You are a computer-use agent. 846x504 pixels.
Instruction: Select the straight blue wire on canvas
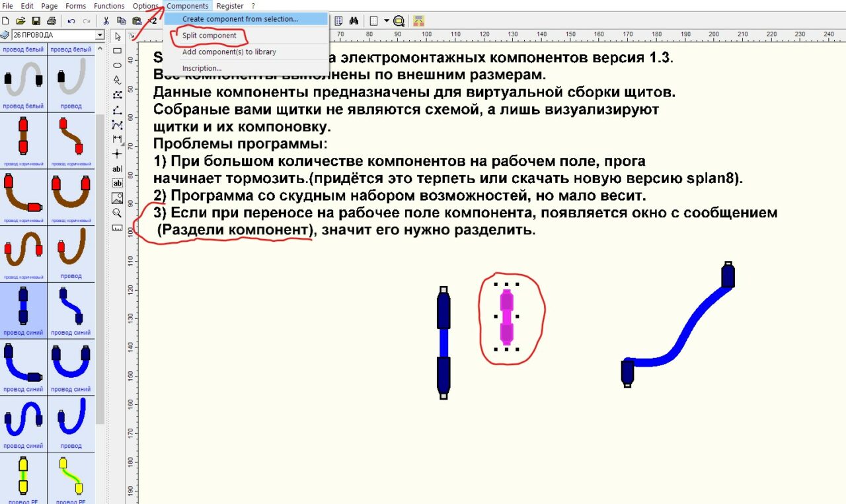pyautogui.click(x=443, y=343)
